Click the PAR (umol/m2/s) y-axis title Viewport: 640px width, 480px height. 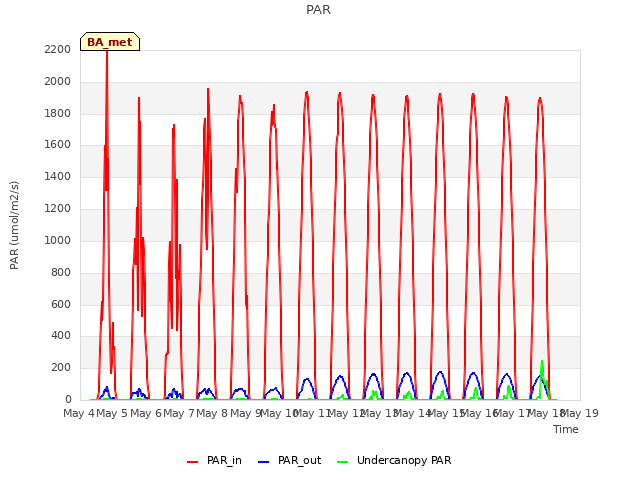coord(14,225)
